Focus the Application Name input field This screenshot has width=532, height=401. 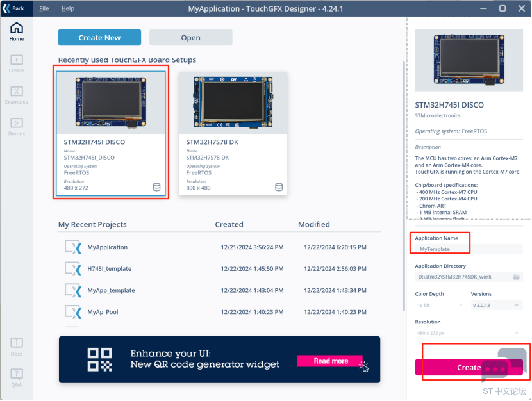pyautogui.click(x=469, y=249)
